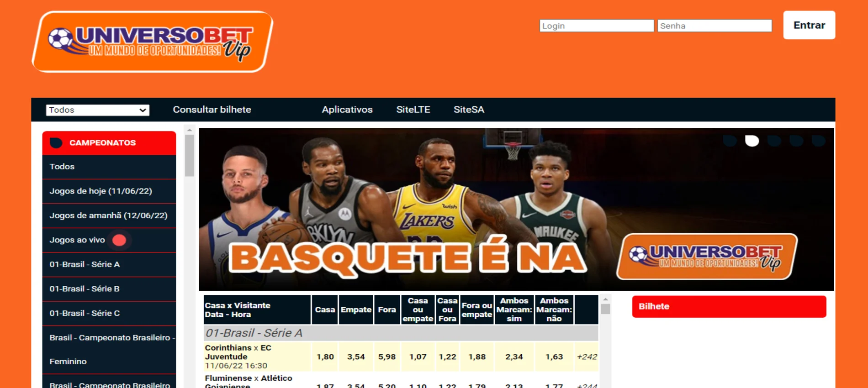Click the Bilhete panel header
The width and height of the screenshot is (868, 388).
pyautogui.click(x=729, y=307)
